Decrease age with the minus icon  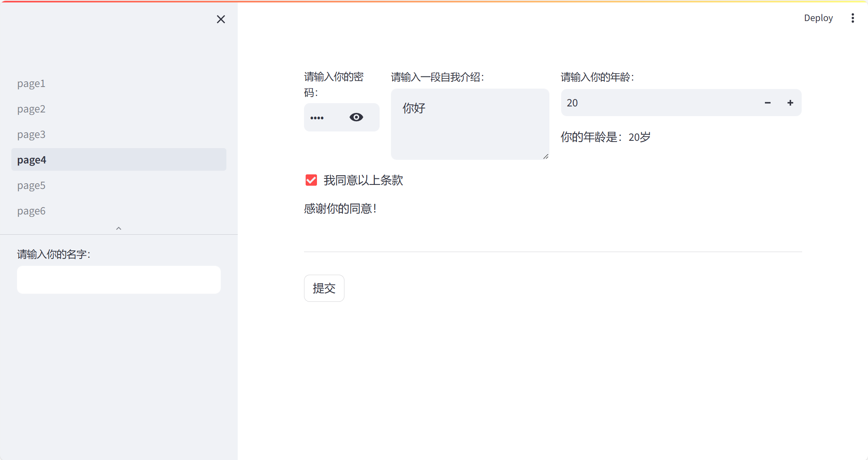coord(767,103)
